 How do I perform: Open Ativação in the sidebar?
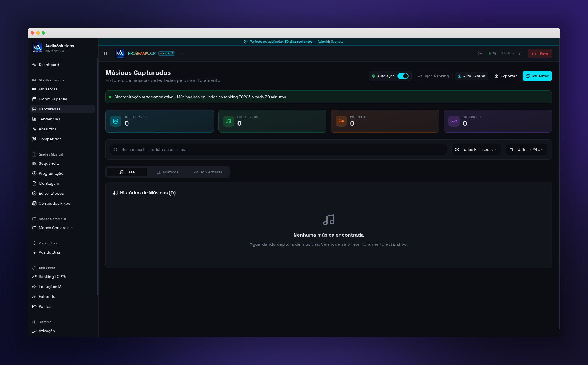pyautogui.click(x=62, y=331)
